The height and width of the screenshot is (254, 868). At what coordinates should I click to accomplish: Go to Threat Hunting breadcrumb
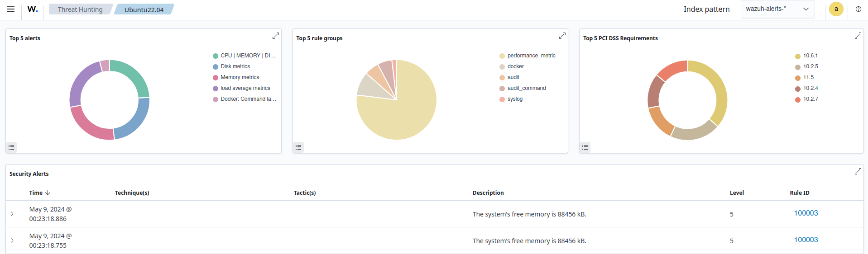[x=80, y=9]
